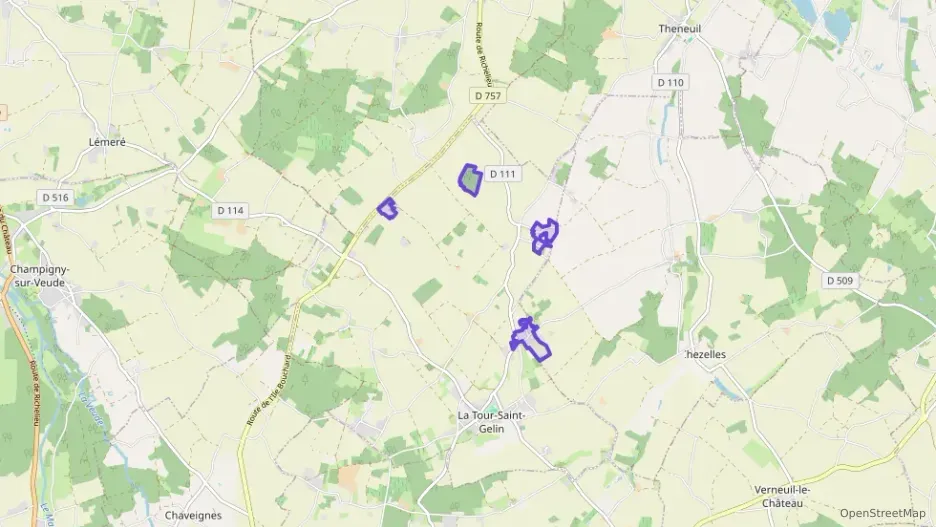
Task: Click the Route de l'Ile Bouchard label
Action: coord(269,390)
